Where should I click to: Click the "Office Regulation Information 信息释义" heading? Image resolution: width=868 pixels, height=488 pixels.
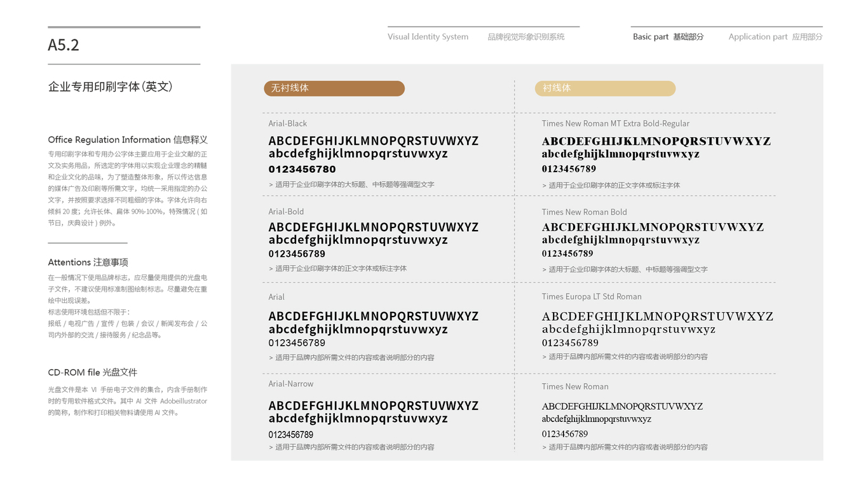128,140
